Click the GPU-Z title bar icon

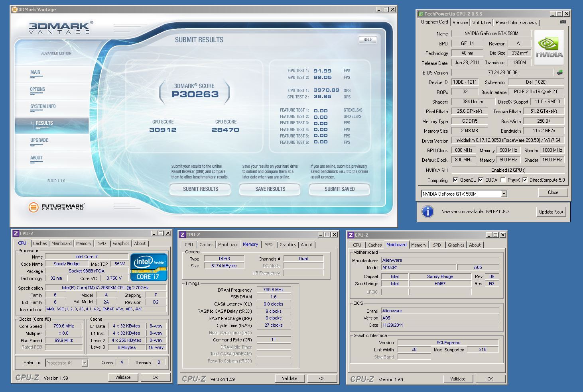point(420,14)
